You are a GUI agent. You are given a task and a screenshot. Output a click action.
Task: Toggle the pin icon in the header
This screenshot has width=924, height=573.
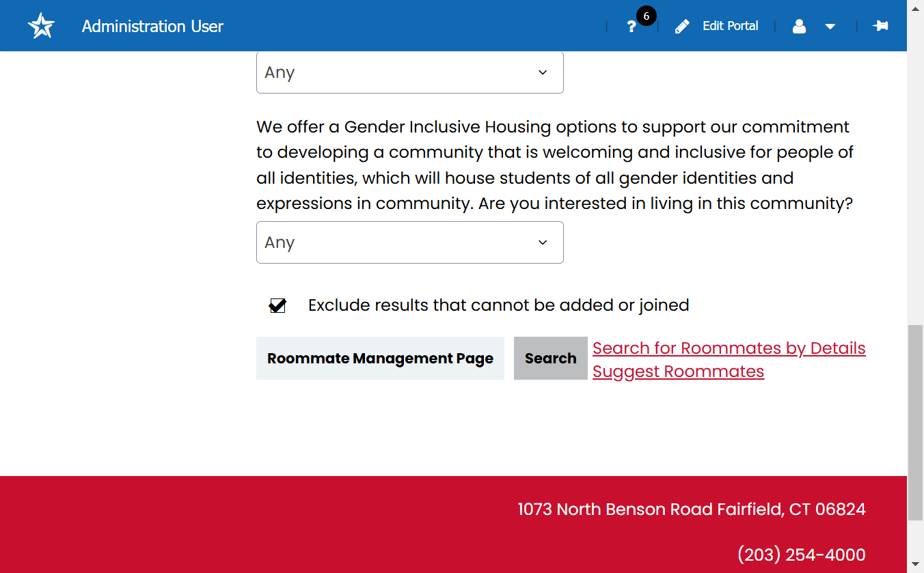(880, 26)
